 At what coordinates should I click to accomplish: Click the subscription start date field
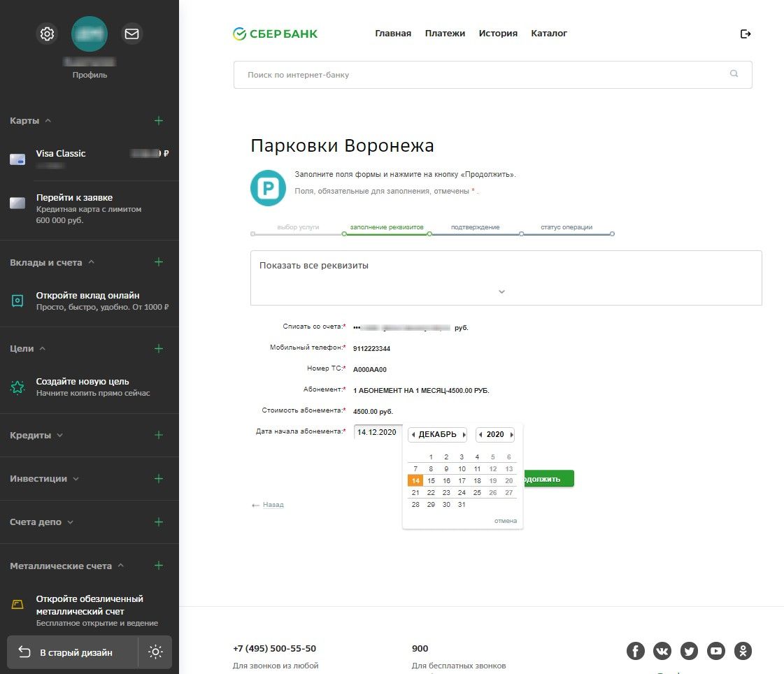[378, 432]
